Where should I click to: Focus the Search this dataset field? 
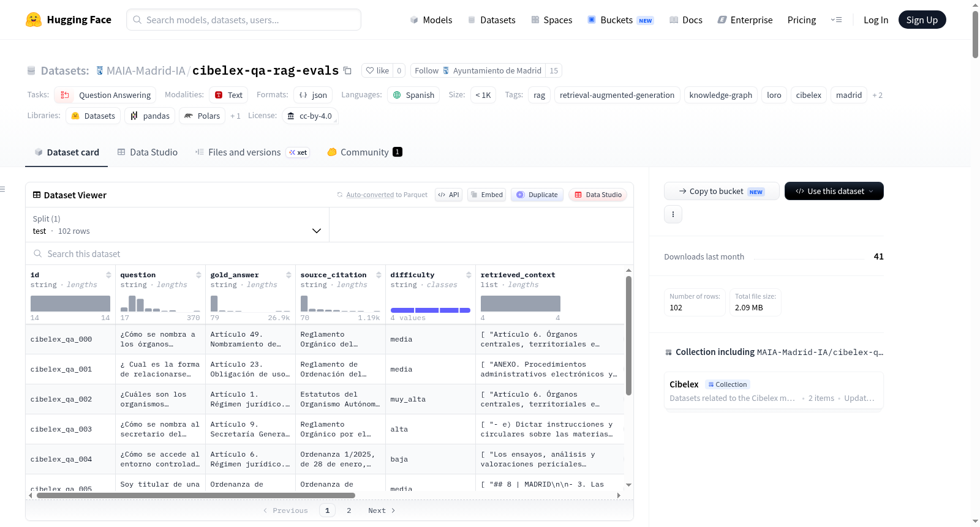click(330, 253)
